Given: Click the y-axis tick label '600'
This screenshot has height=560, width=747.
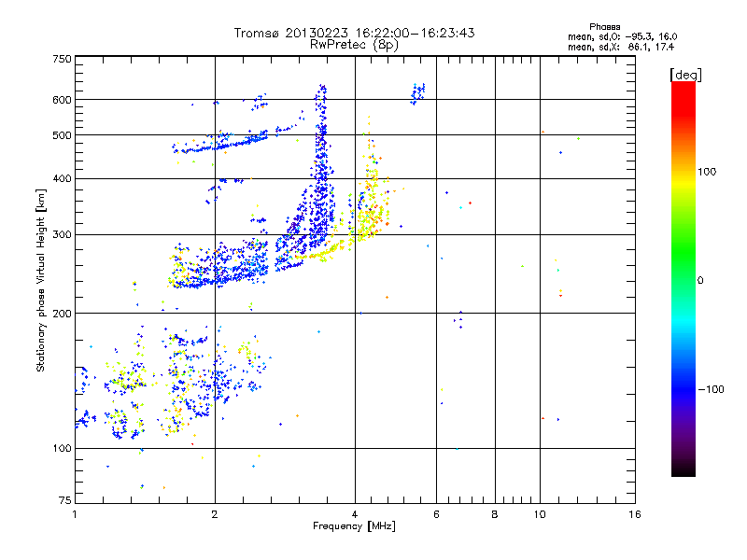Looking at the screenshot, I should click(x=62, y=100).
